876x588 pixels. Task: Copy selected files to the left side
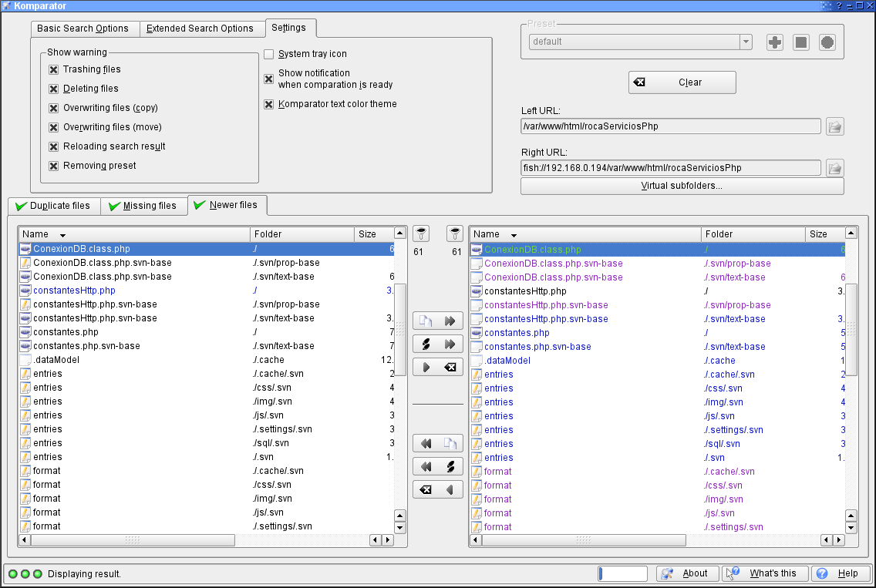tap(438, 443)
